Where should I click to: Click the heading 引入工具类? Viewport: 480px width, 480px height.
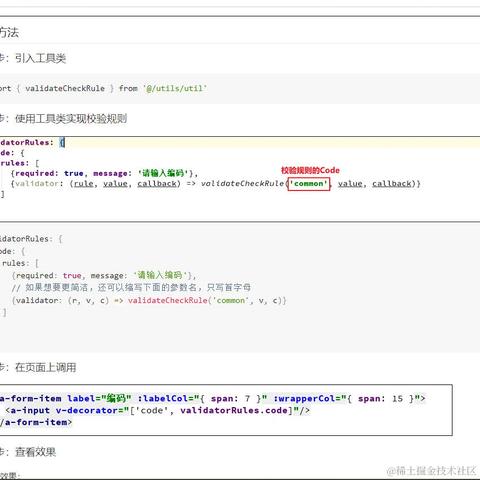click(40, 58)
